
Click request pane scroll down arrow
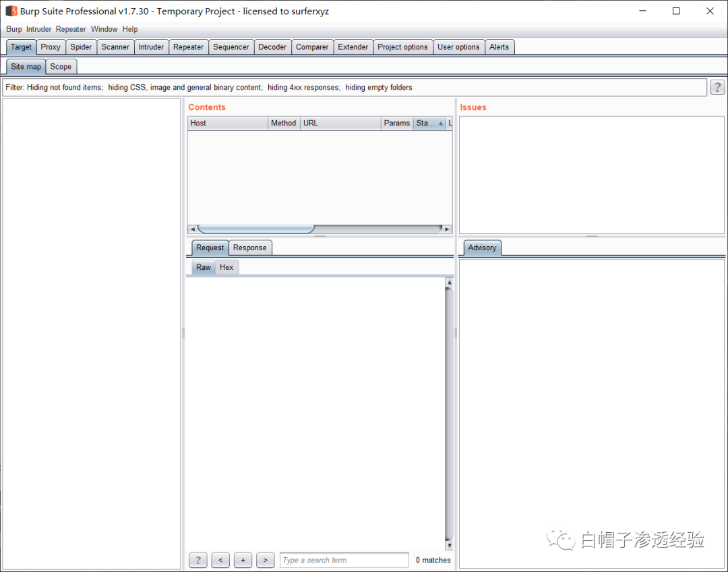point(449,545)
